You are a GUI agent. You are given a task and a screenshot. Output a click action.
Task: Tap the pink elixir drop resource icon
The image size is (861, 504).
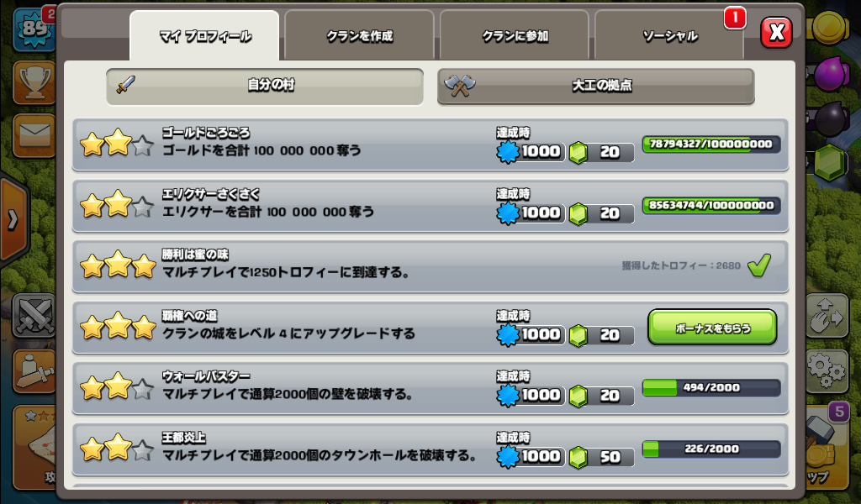830,73
